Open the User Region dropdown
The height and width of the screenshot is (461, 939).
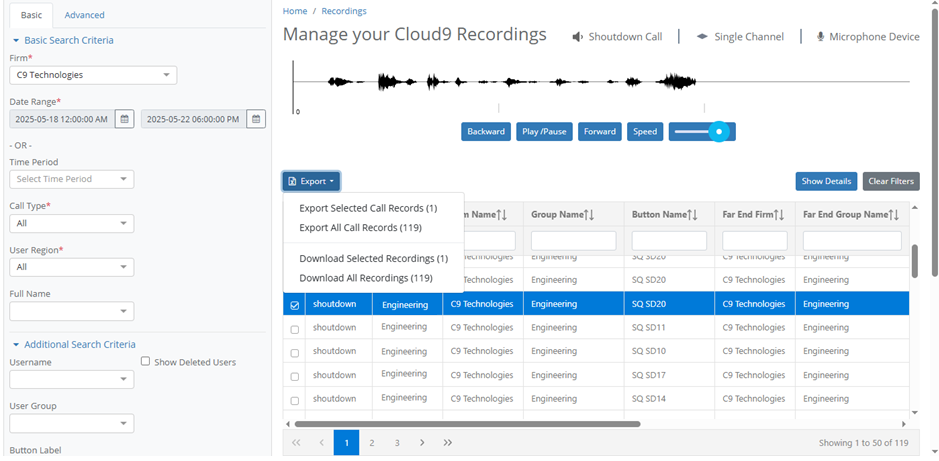(72, 267)
